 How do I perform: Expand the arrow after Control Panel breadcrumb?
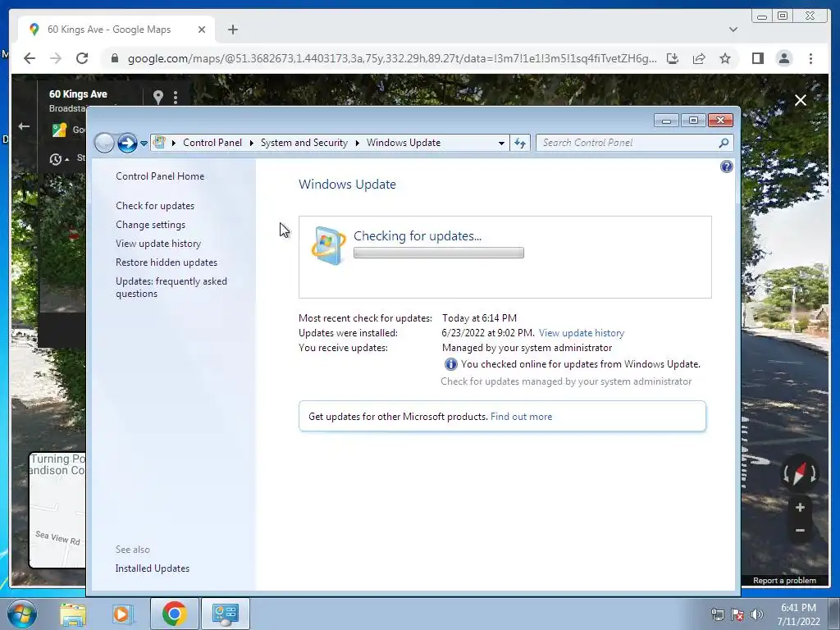251,143
